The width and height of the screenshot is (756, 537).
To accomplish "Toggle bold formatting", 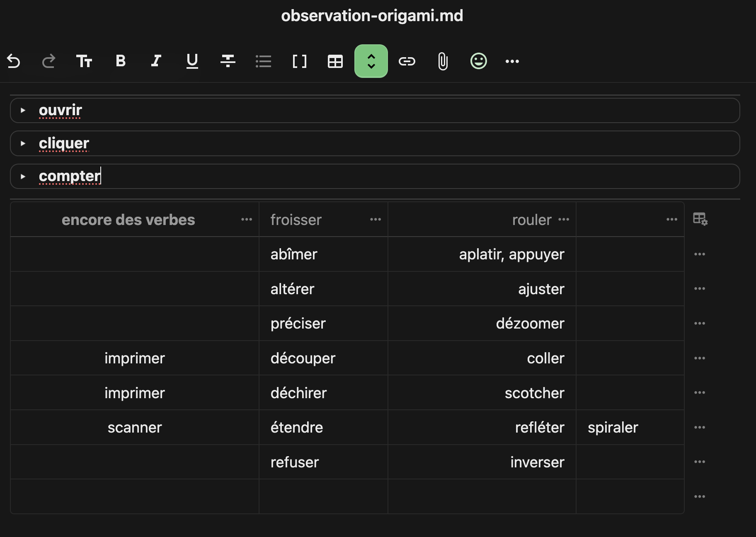I will [x=121, y=61].
